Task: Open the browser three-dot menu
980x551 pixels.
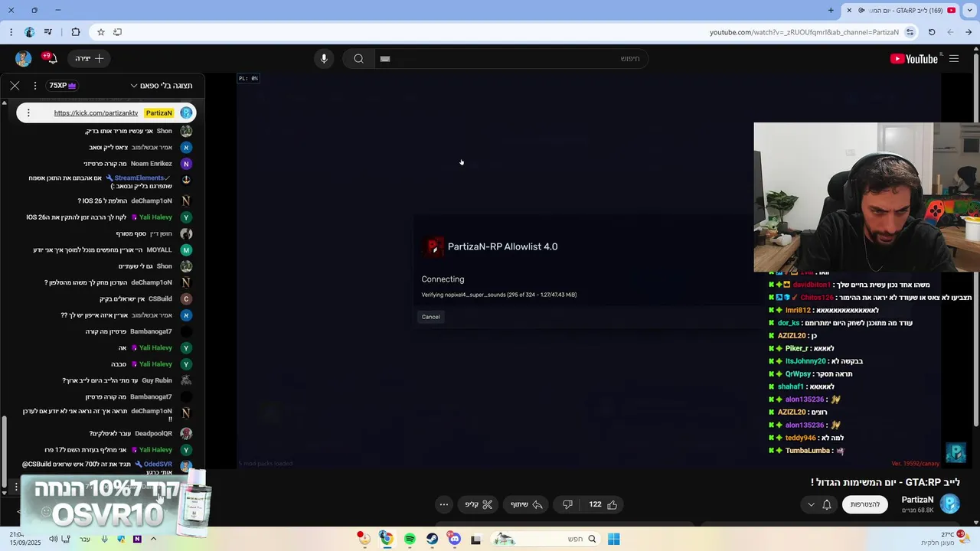Action: coord(11,32)
